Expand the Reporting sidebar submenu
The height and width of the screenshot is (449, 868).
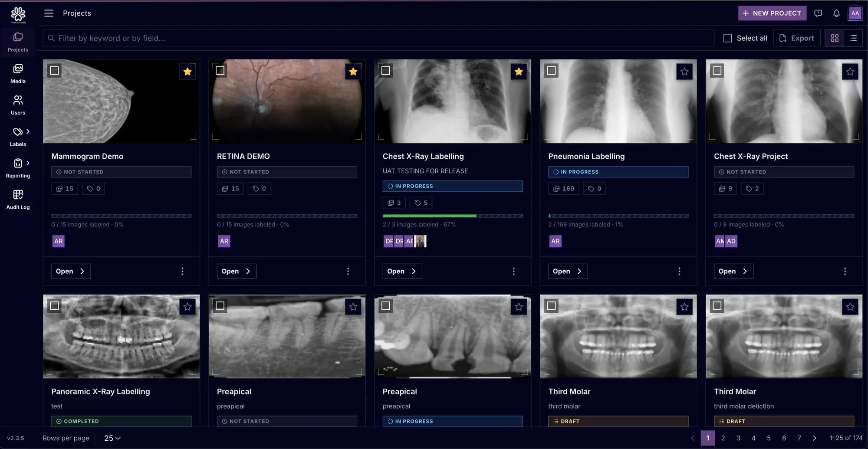pos(28,163)
